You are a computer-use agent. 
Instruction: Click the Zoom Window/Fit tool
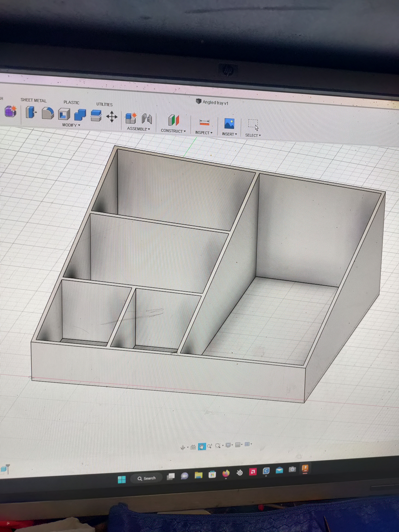pos(218,446)
